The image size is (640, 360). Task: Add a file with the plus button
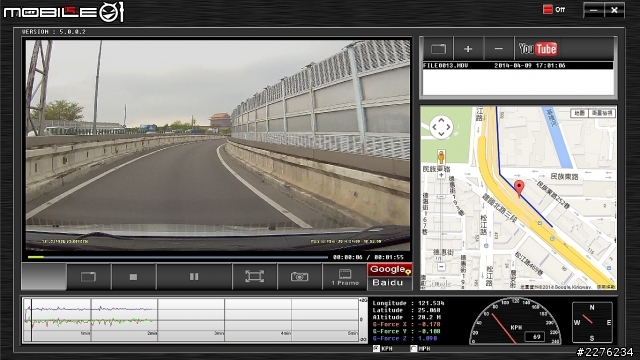pyautogui.click(x=468, y=49)
